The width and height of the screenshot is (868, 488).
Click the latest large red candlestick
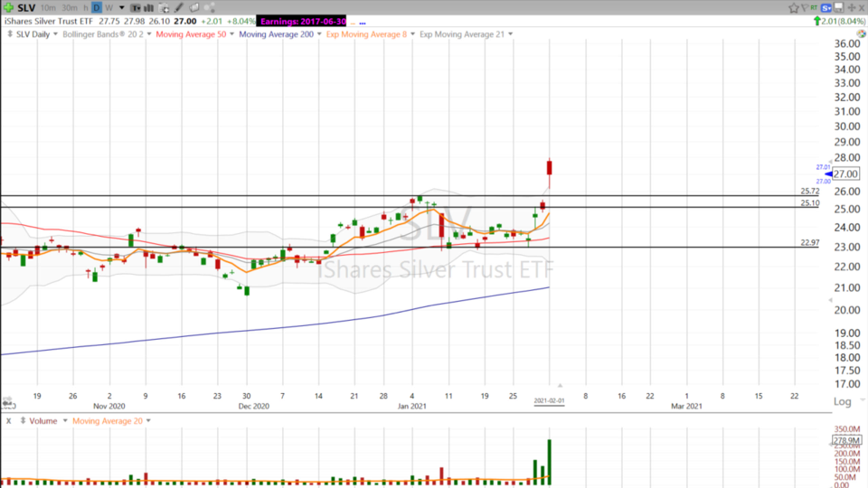pyautogui.click(x=549, y=168)
